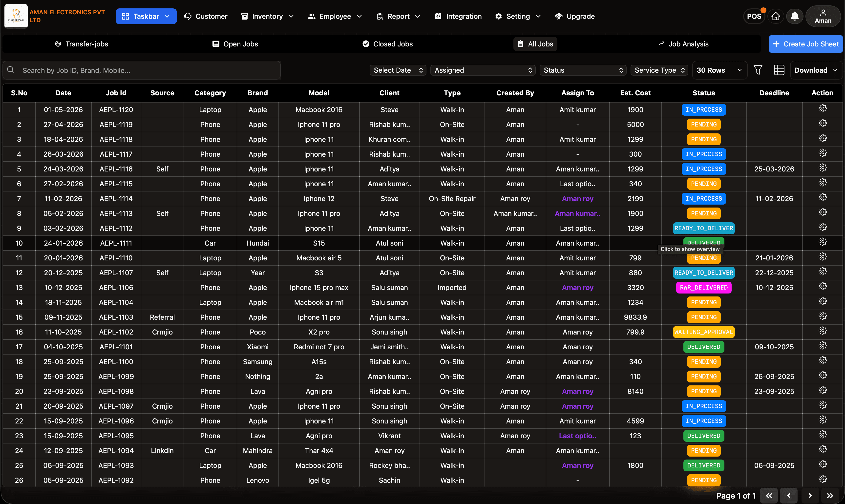
Task: Open the Assigned filter dropdown
Action: (483, 70)
